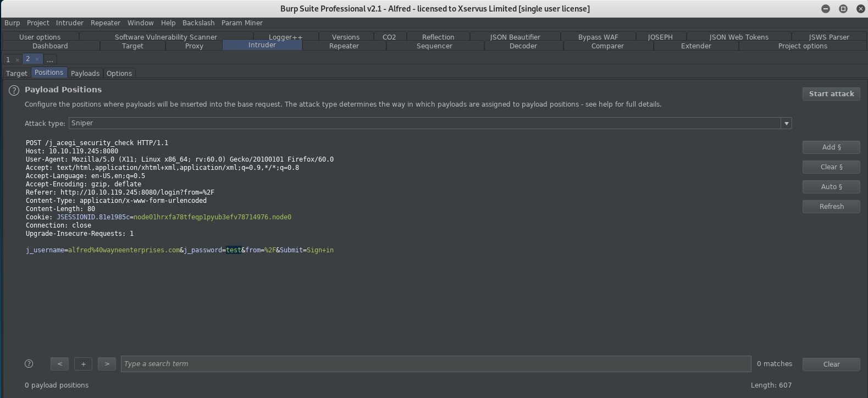Viewport: 868px width, 398px height.
Task: Switch to the Versions tab
Action: coord(346,37)
